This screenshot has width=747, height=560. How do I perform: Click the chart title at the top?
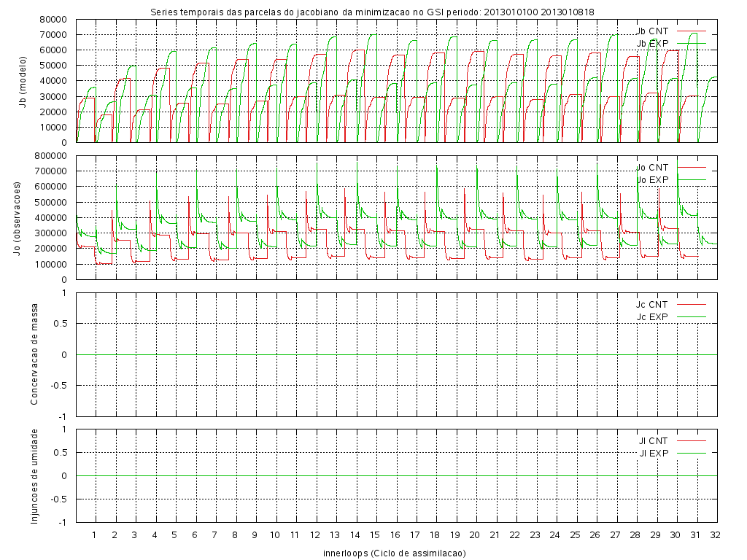tap(372, 12)
